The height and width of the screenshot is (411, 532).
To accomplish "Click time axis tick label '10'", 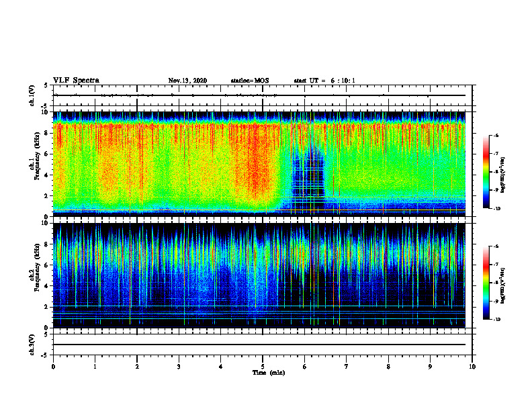I will tap(472, 367).
